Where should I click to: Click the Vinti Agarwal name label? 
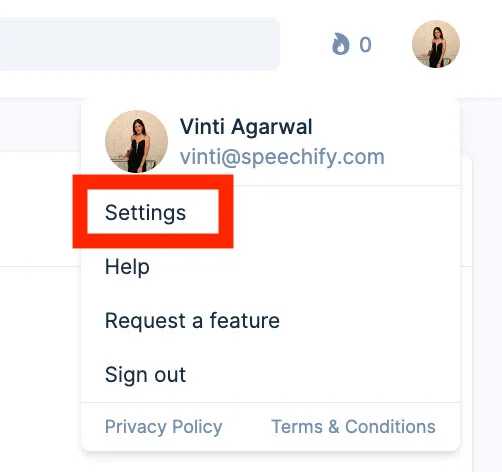click(x=246, y=127)
